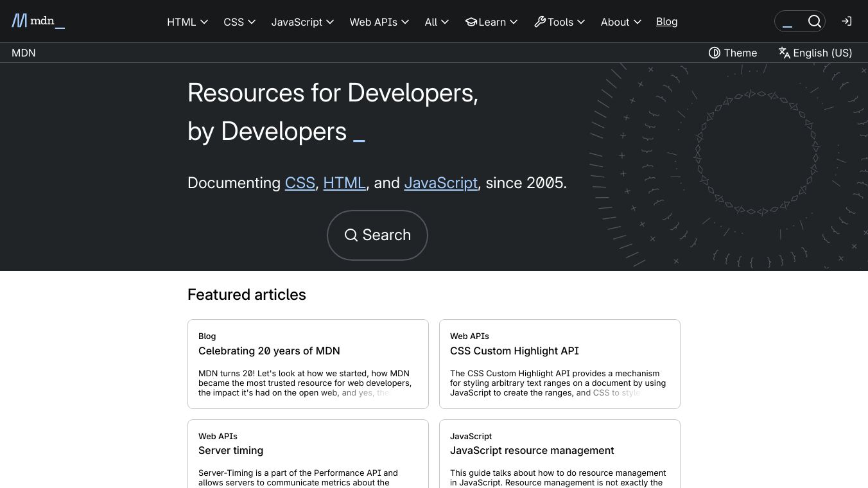Click the magnifier icon in Search button
This screenshot has height=488, width=868.
click(351, 235)
